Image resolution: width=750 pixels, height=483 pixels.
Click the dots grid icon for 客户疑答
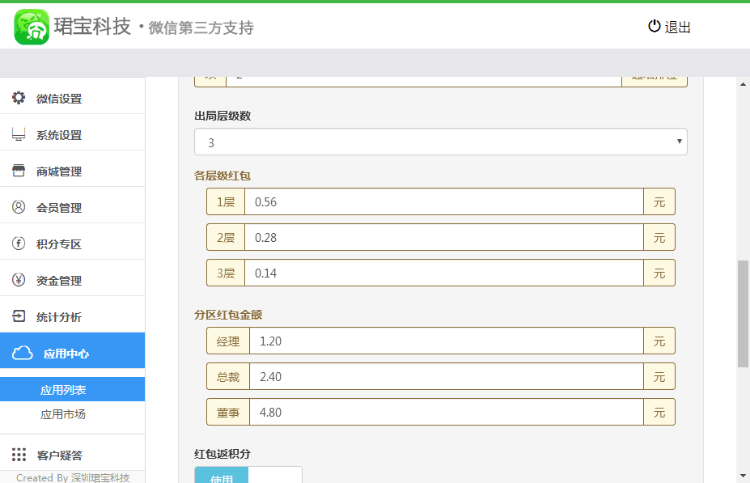(x=19, y=454)
